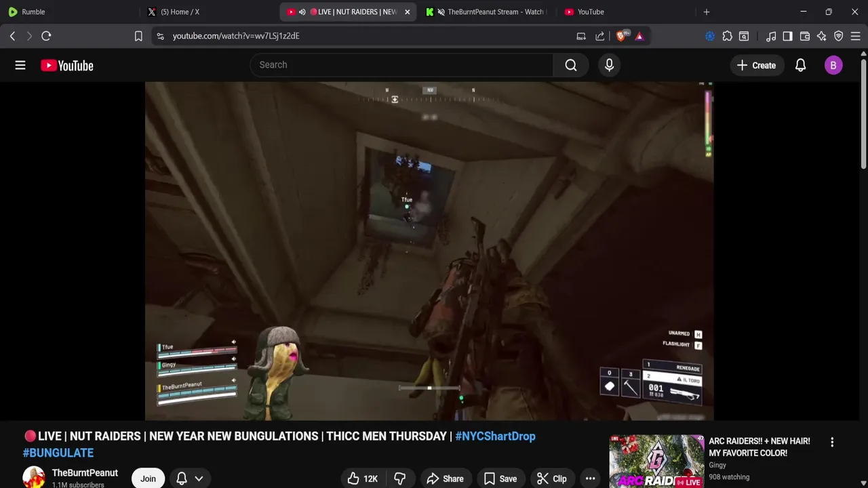Open more actions three-dot menu
868x488 pixels.
click(x=590, y=479)
